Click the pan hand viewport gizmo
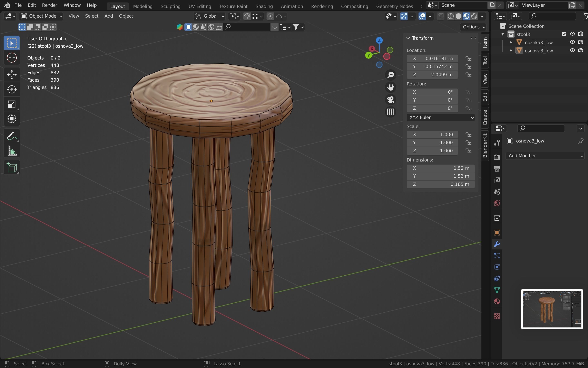This screenshot has width=588, height=368. point(390,87)
